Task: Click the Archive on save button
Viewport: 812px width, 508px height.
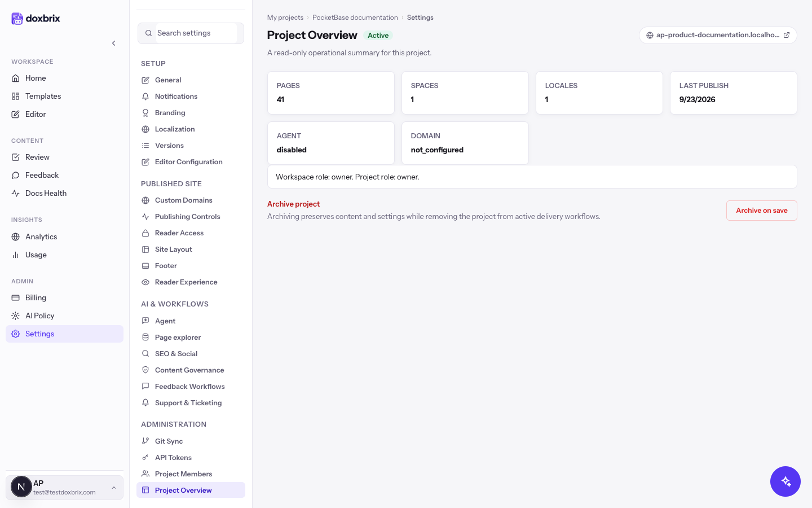Action: point(761,211)
